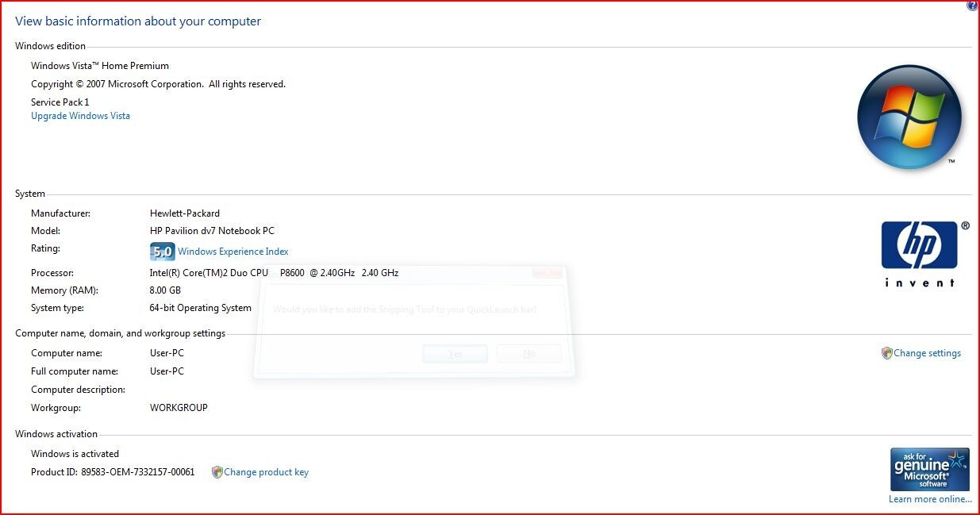Close the faded Snipping Tool dialog

tap(548, 272)
